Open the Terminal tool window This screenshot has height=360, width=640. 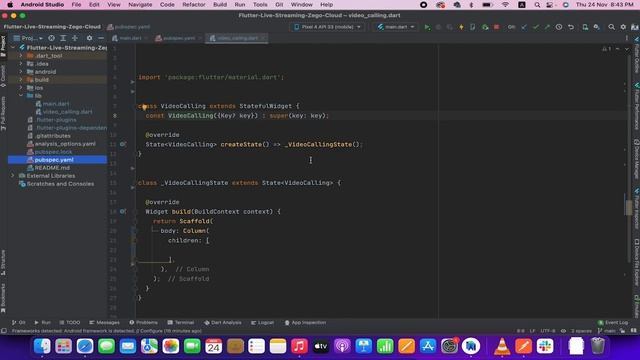[180, 322]
